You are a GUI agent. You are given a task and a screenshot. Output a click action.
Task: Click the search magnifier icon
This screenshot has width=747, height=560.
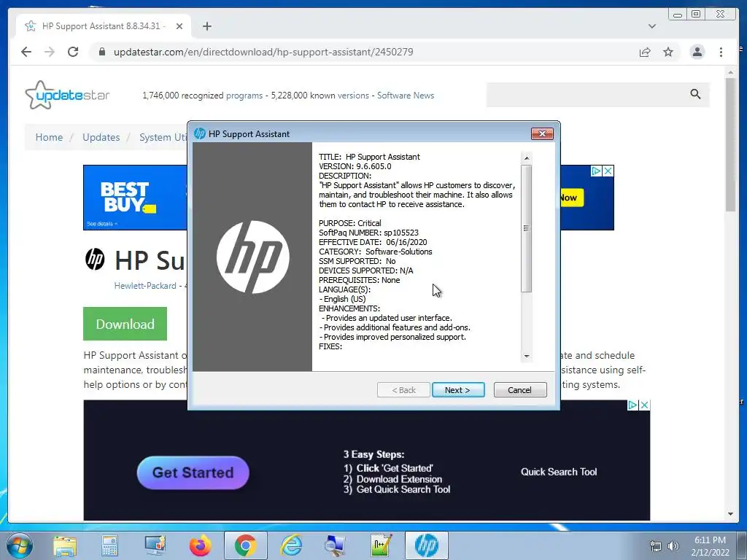point(695,94)
